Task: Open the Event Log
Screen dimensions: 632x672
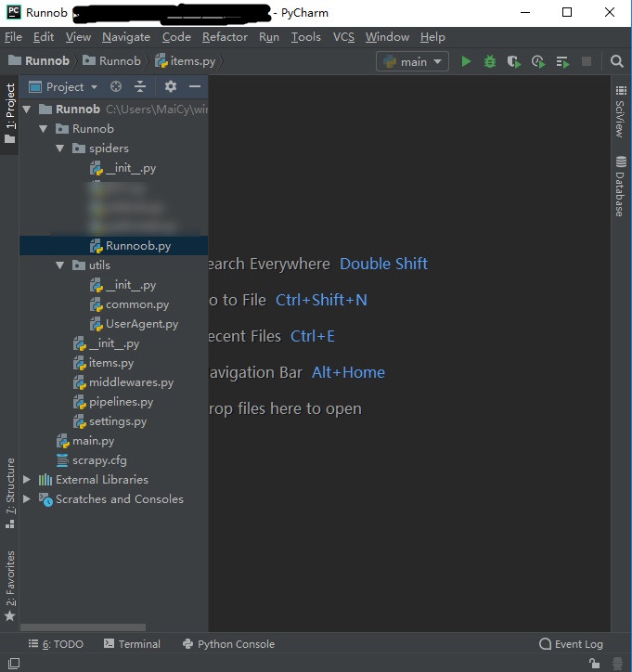Action: [571, 643]
